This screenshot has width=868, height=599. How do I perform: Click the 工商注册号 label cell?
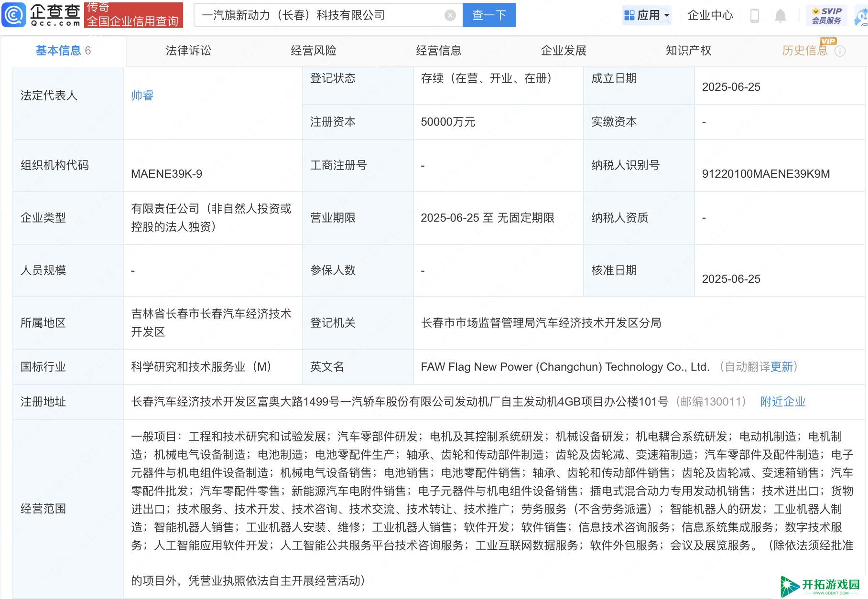click(x=358, y=165)
